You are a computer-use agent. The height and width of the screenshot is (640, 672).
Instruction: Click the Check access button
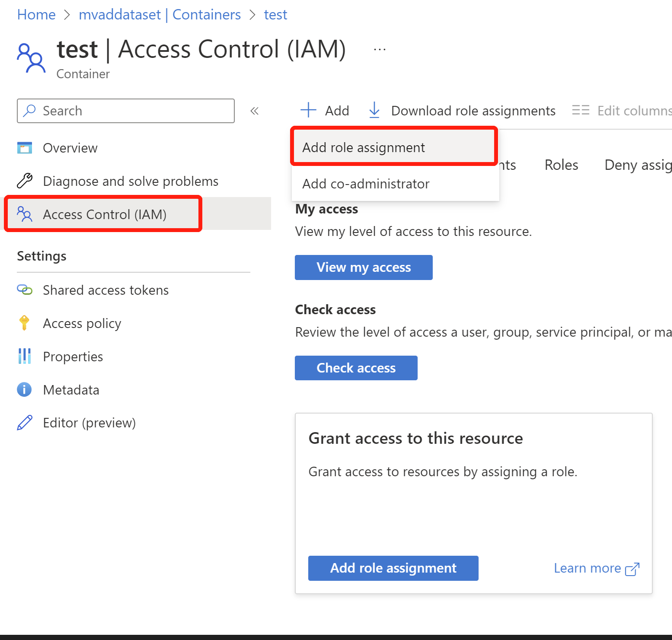(356, 368)
